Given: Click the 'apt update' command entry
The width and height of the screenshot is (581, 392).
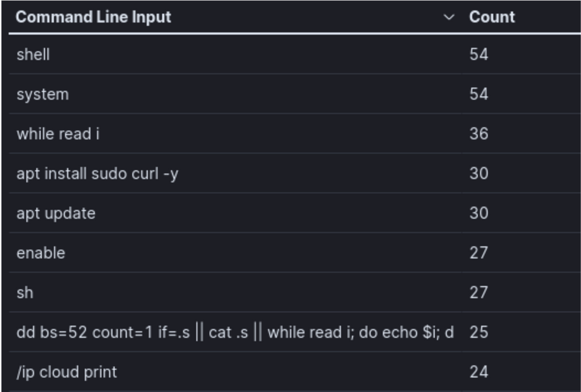Looking at the screenshot, I should tap(56, 213).
